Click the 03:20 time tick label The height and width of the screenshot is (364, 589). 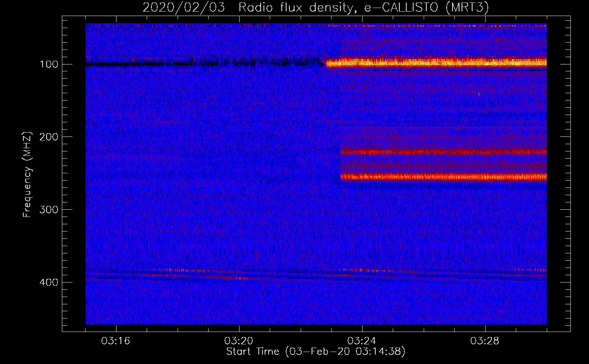pyautogui.click(x=239, y=341)
